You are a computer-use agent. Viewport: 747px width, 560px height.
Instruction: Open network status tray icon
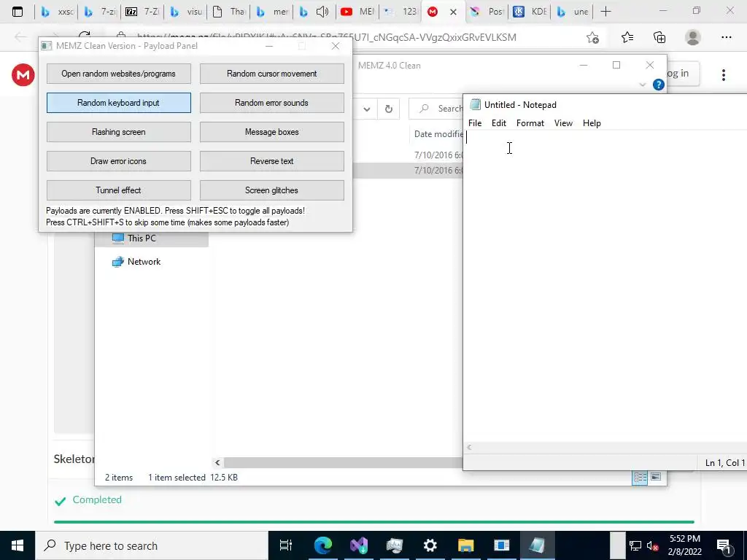[635, 545]
